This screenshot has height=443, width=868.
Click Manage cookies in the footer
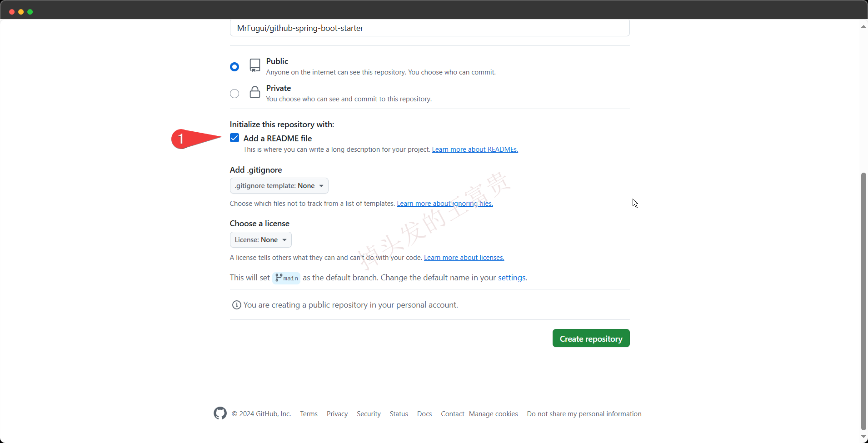494,414
